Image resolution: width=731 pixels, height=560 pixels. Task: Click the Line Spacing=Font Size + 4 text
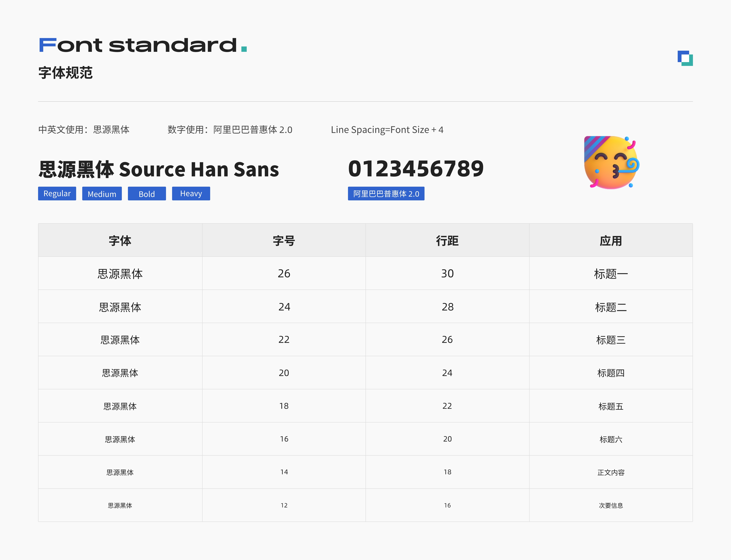pos(387,130)
